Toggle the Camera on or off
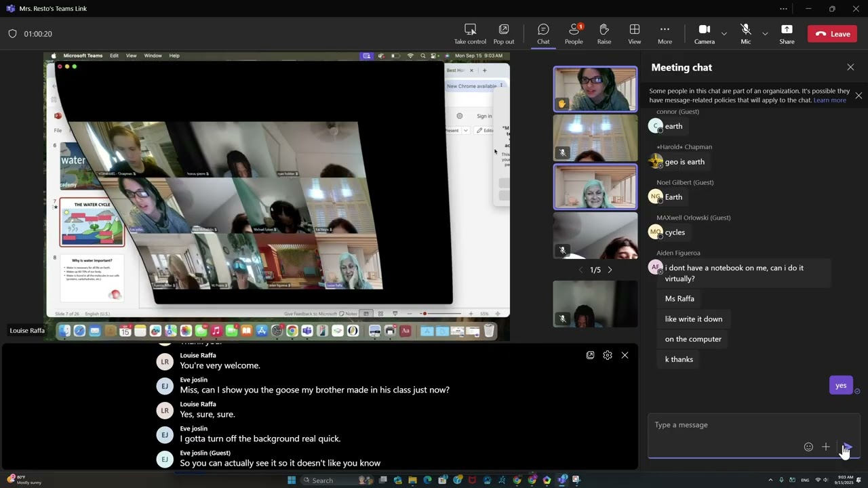 (704, 34)
